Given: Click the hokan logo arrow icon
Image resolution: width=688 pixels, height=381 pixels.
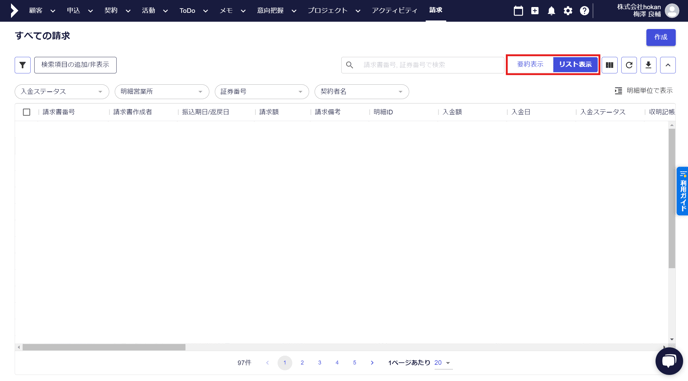Looking at the screenshot, I should [14, 11].
